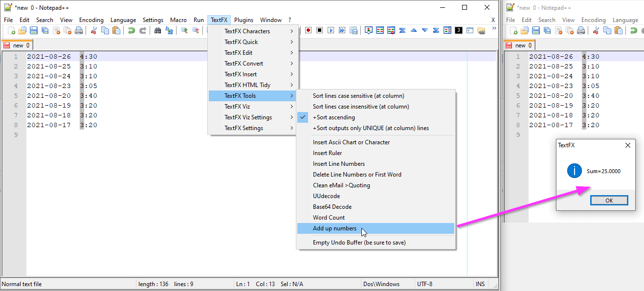Screen dimensions: 644x291
Task: Zoom in on the document
Action: click(x=184, y=30)
